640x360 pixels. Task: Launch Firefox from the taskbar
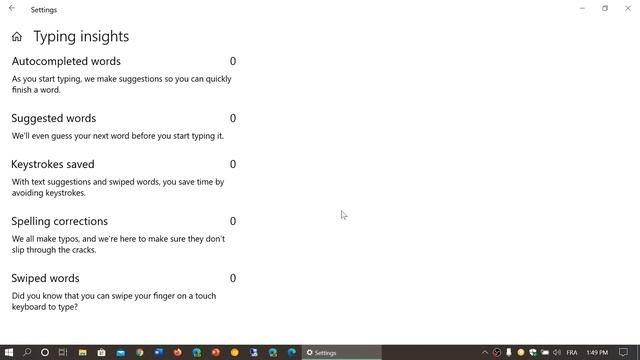[178, 352]
